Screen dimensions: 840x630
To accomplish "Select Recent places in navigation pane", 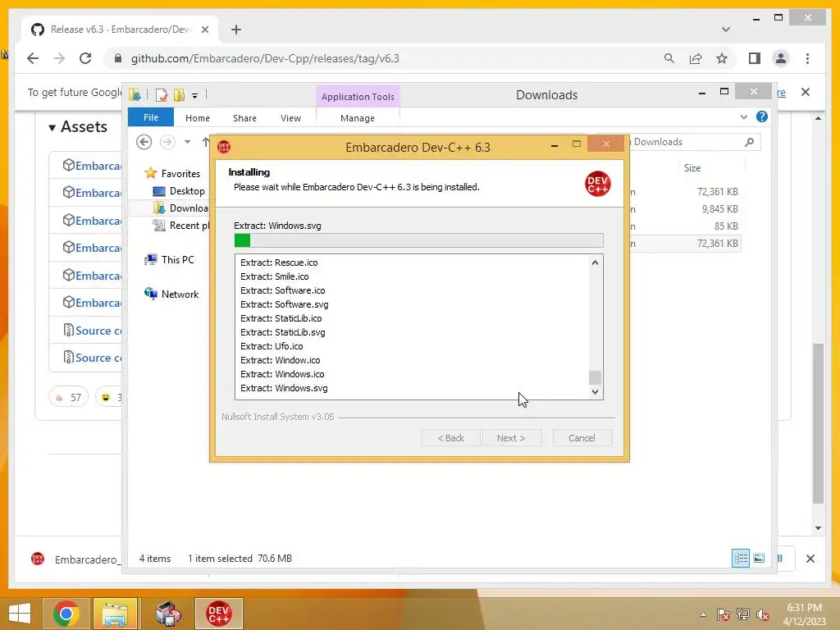I will [x=189, y=226].
